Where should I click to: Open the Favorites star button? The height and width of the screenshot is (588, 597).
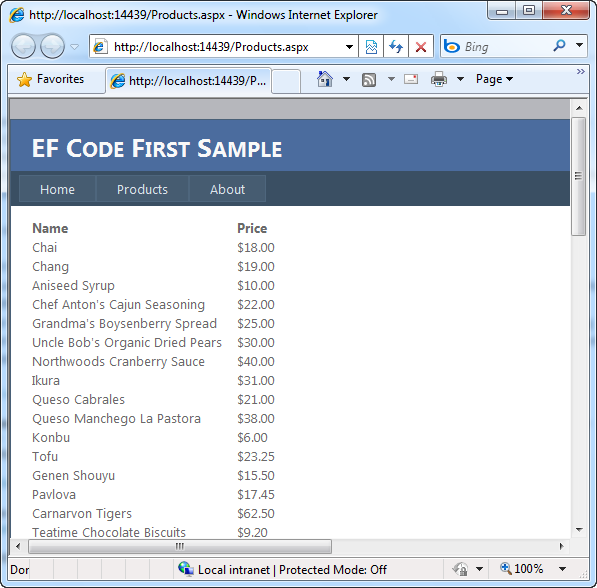[51, 79]
